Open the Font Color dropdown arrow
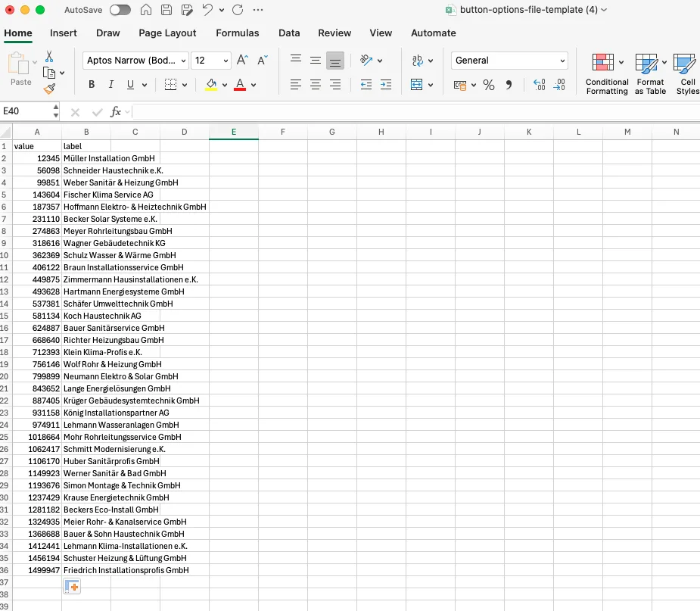Screen dimensions: 700x611 (254, 85)
